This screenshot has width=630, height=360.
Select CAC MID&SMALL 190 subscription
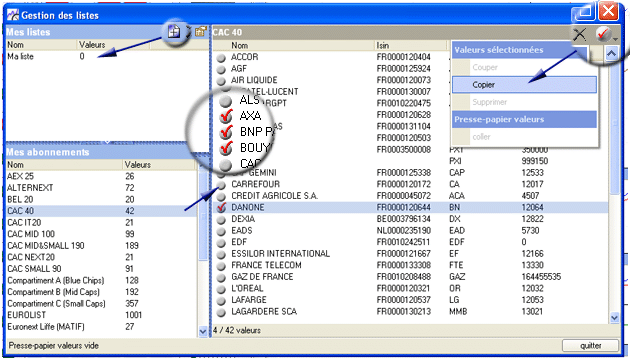pos(101,246)
